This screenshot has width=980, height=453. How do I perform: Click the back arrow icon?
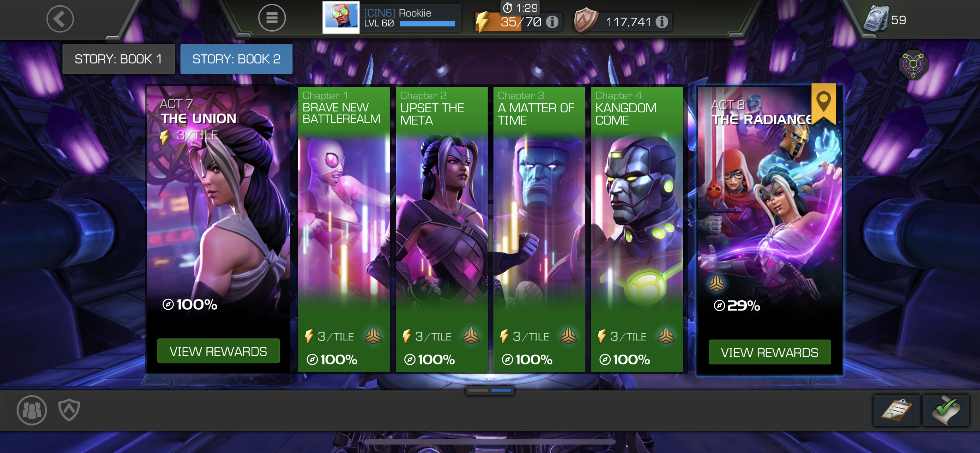point(60,19)
